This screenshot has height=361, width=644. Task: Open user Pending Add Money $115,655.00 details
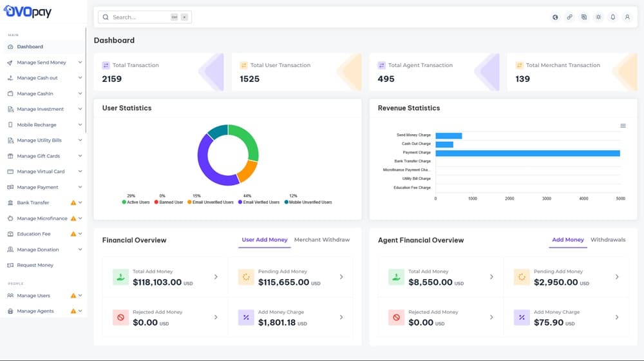click(x=341, y=277)
